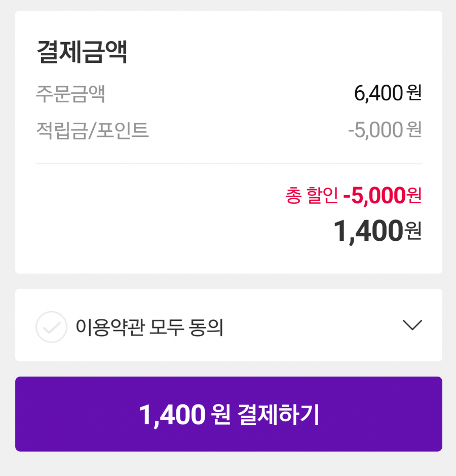This screenshot has height=476, width=456.
Task: Click the 모두 동의 words in the terms row
Action: click(x=186, y=327)
